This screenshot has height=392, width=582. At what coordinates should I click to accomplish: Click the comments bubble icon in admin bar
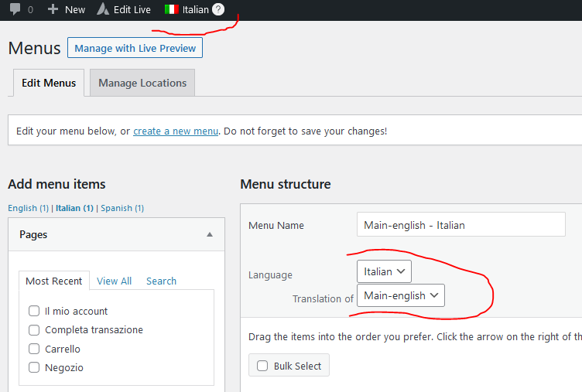point(15,9)
